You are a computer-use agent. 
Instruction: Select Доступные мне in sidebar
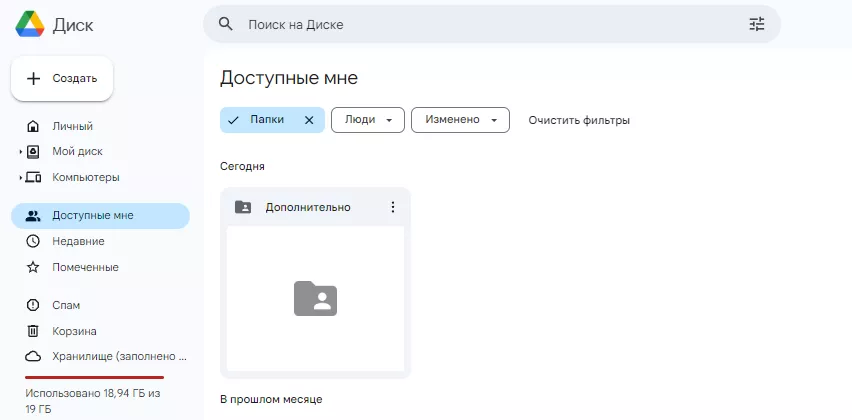101,216
